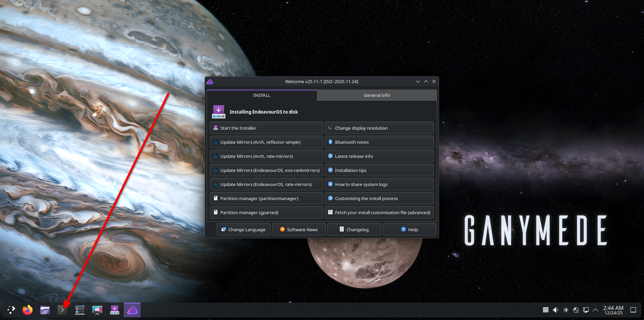Open Update Mirrors (Arch, reflector-simple)
644x320 pixels.
pyautogui.click(x=266, y=142)
